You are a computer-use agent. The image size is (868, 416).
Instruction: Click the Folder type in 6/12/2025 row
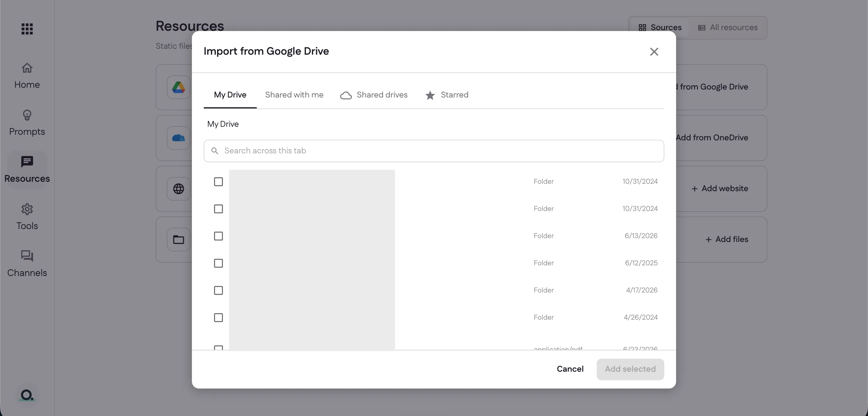[544, 263]
